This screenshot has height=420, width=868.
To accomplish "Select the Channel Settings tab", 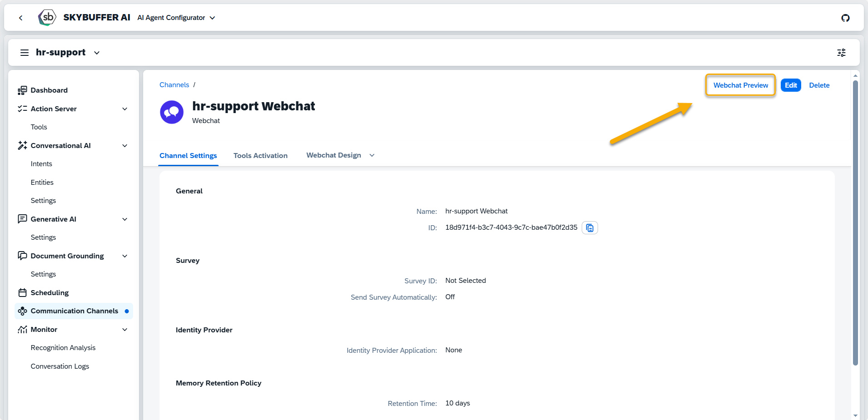I will [x=188, y=156].
